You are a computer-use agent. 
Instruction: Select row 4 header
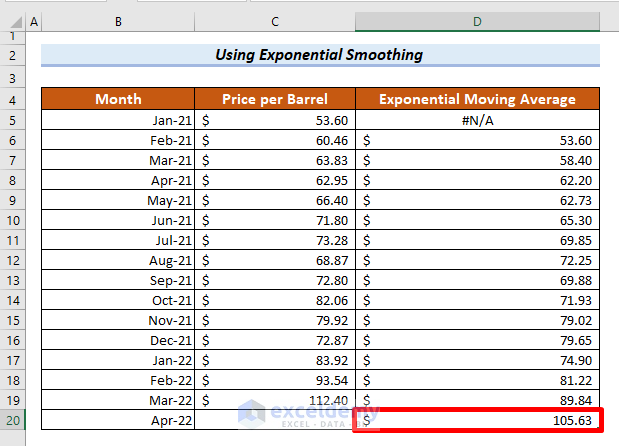(x=13, y=99)
